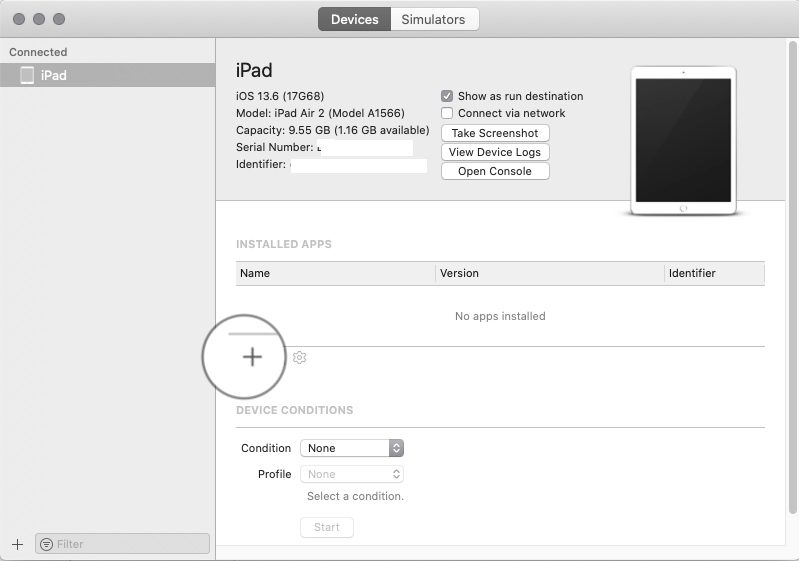
Task: Open the Profile dropdown
Action: pyautogui.click(x=352, y=474)
